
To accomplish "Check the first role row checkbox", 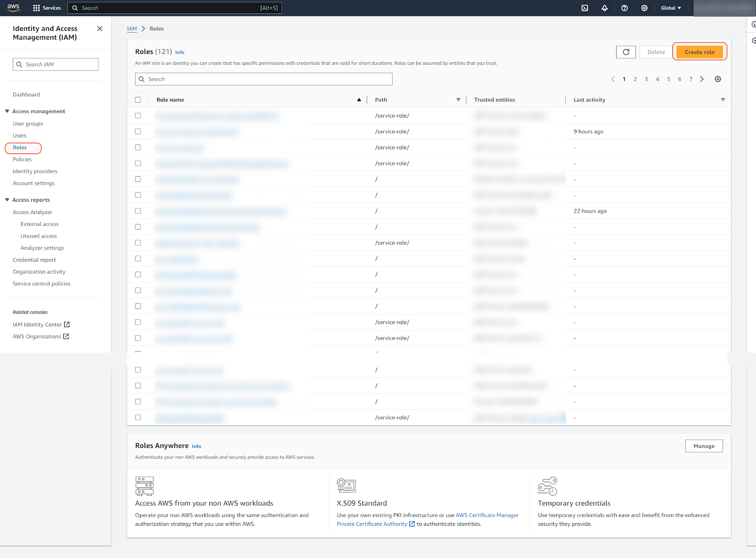I will click(x=138, y=116).
